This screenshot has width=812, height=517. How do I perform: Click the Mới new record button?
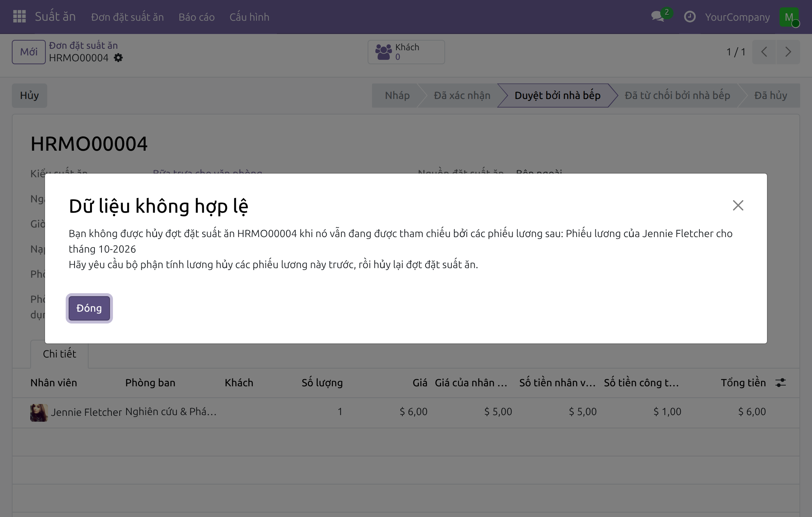point(29,52)
